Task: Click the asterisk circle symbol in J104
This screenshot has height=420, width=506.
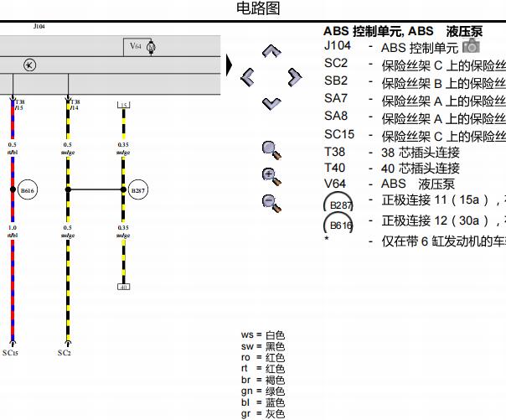Action: [x=29, y=65]
